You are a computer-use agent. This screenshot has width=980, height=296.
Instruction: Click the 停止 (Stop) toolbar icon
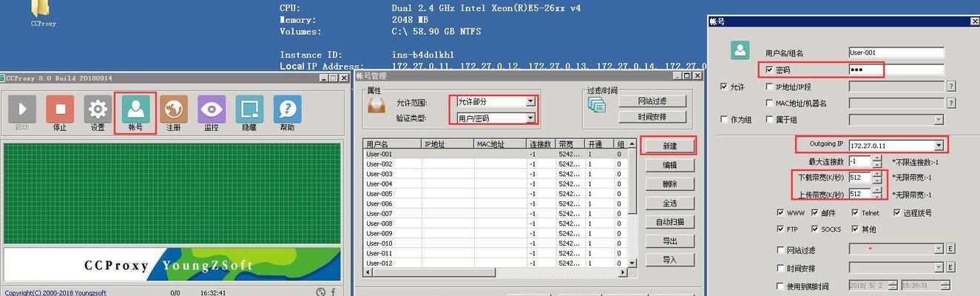point(60,110)
